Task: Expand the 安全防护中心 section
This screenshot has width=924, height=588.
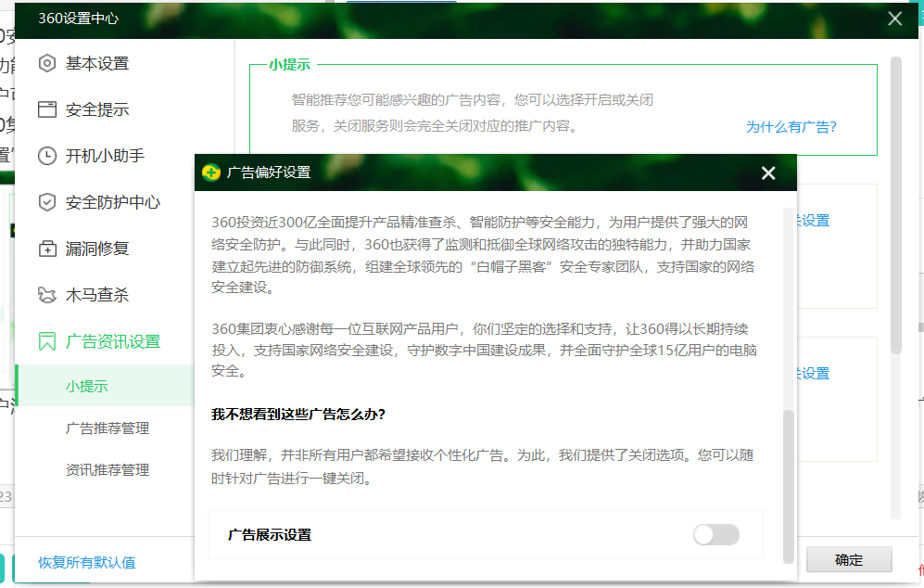Action: click(x=108, y=201)
